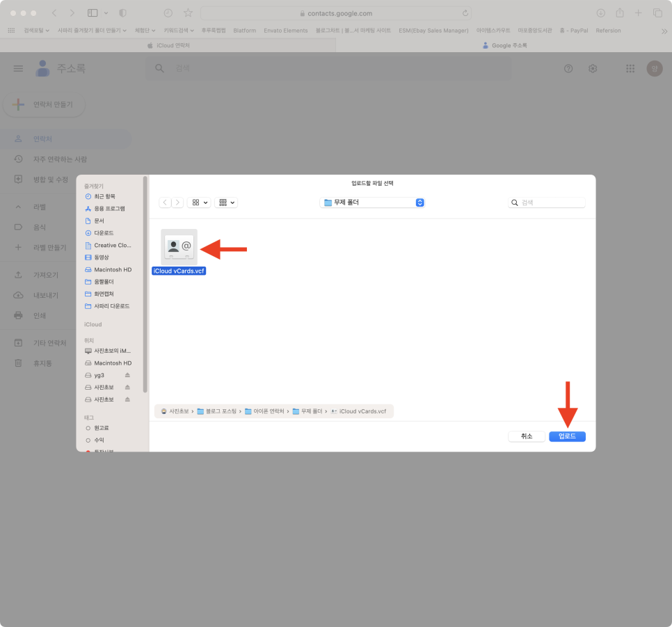This screenshot has height=627, width=672.
Task: Select 화면캡쳐 folder in sidebar
Action: click(x=99, y=294)
